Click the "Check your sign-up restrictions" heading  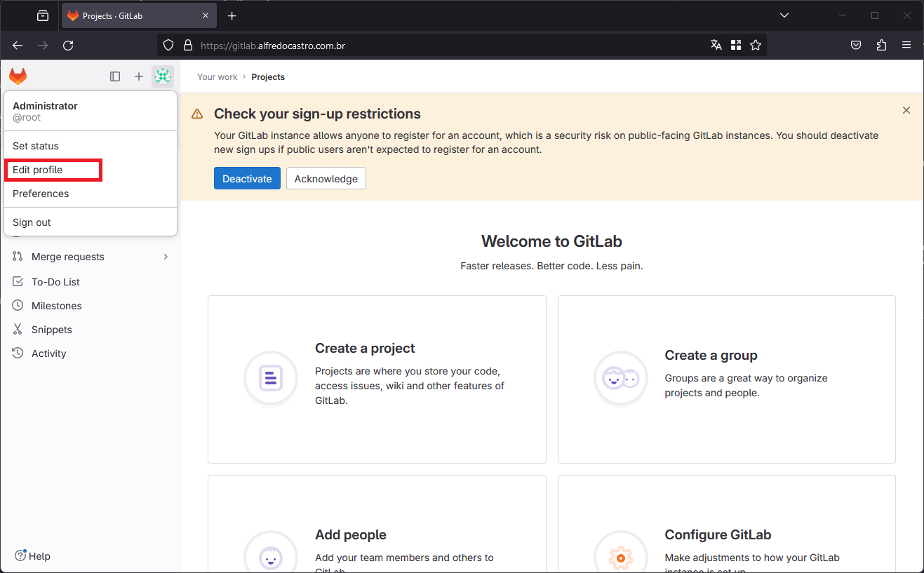(x=317, y=114)
